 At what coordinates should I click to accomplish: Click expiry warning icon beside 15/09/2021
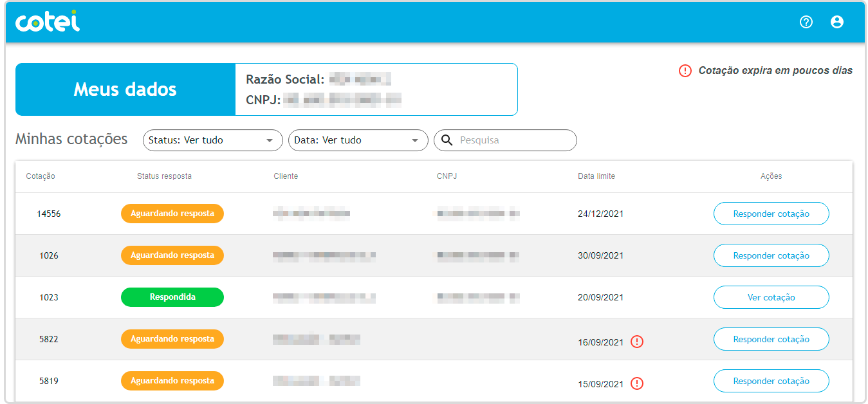(x=637, y=383)
